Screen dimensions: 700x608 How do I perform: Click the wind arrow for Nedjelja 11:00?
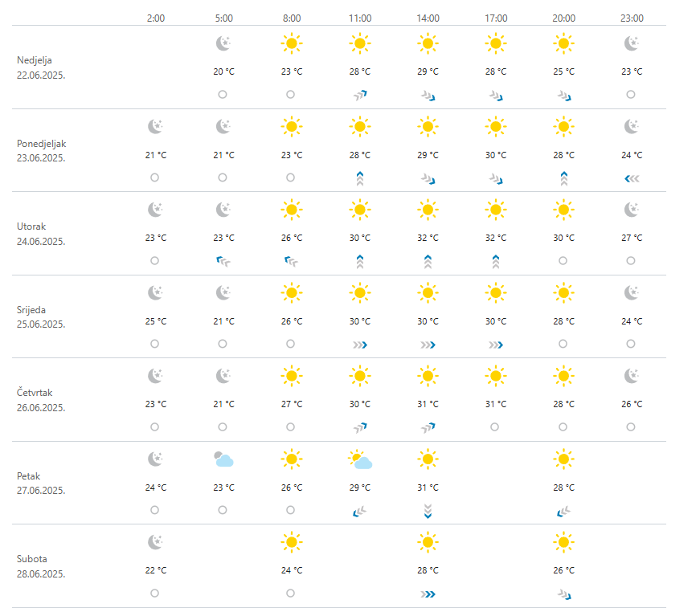pos(360,95)
